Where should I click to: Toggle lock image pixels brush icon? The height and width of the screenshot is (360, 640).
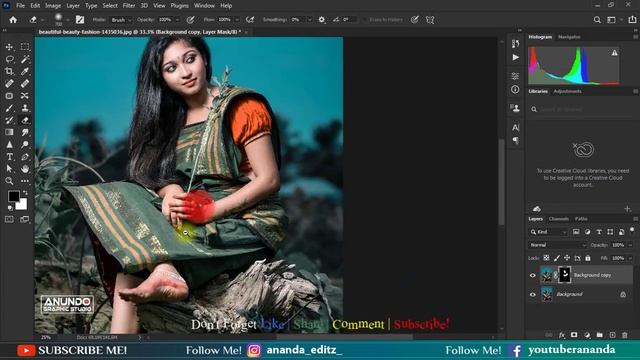pyautogui.click(x=557, y=258)
